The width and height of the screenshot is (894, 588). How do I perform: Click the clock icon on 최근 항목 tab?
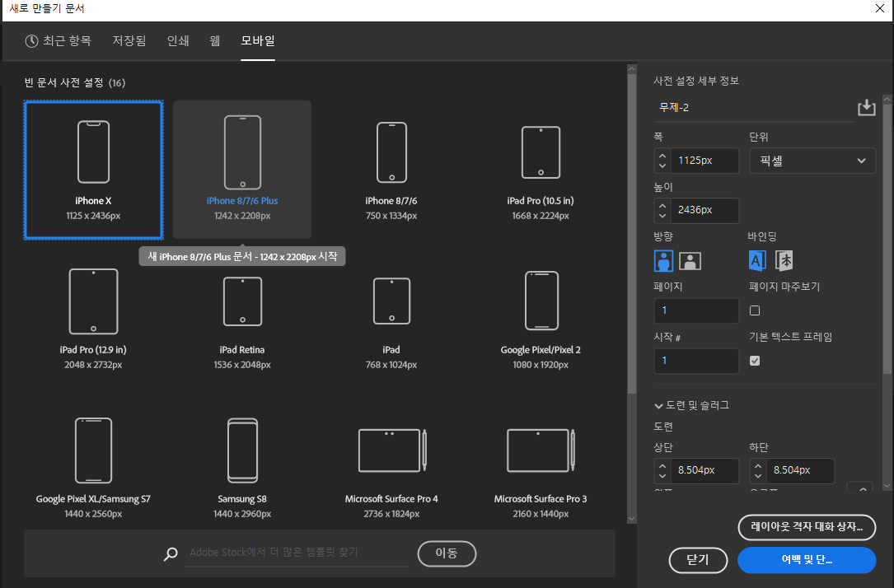[31, 41]
